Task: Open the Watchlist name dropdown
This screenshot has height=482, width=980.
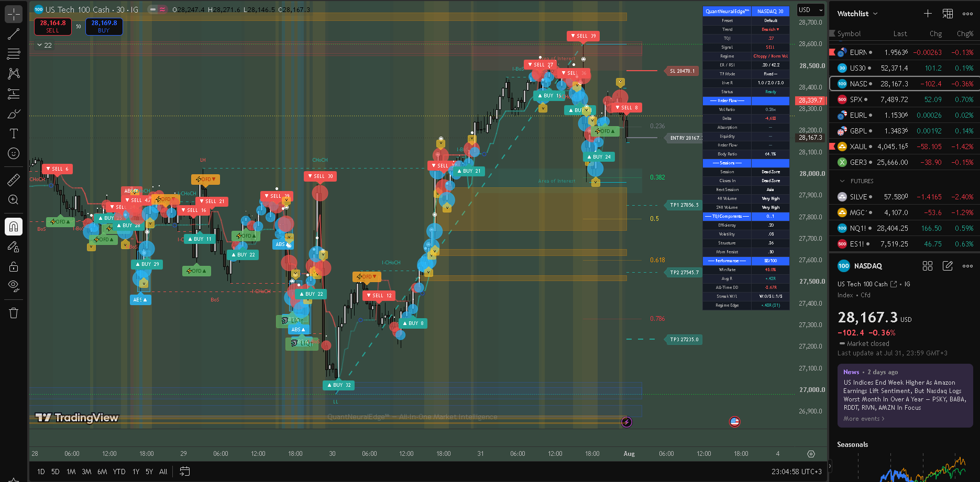Action: (857, 14)
